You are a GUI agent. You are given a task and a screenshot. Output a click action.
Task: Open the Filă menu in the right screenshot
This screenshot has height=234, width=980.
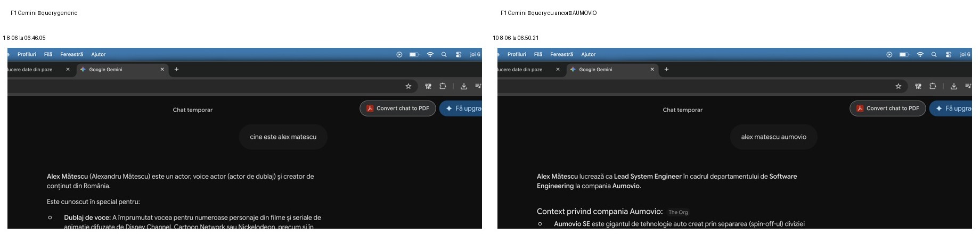tap(538, 54)
